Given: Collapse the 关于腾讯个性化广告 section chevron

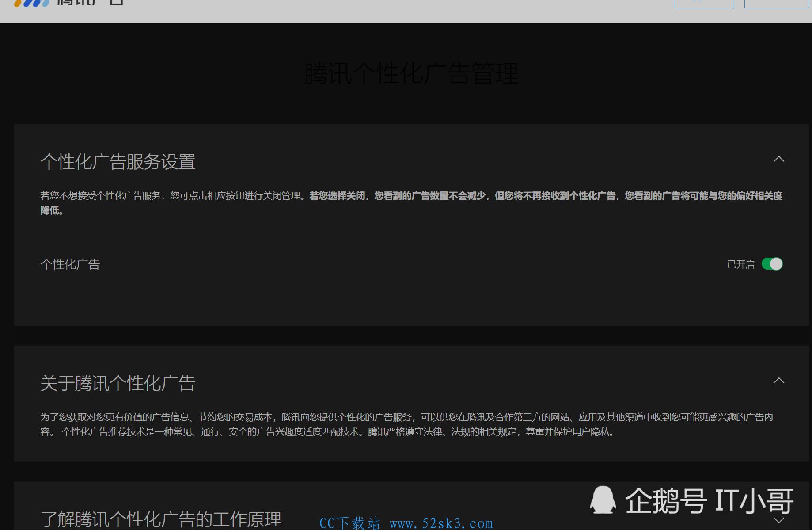Looking at the screenshot, I should pos(779,380).
